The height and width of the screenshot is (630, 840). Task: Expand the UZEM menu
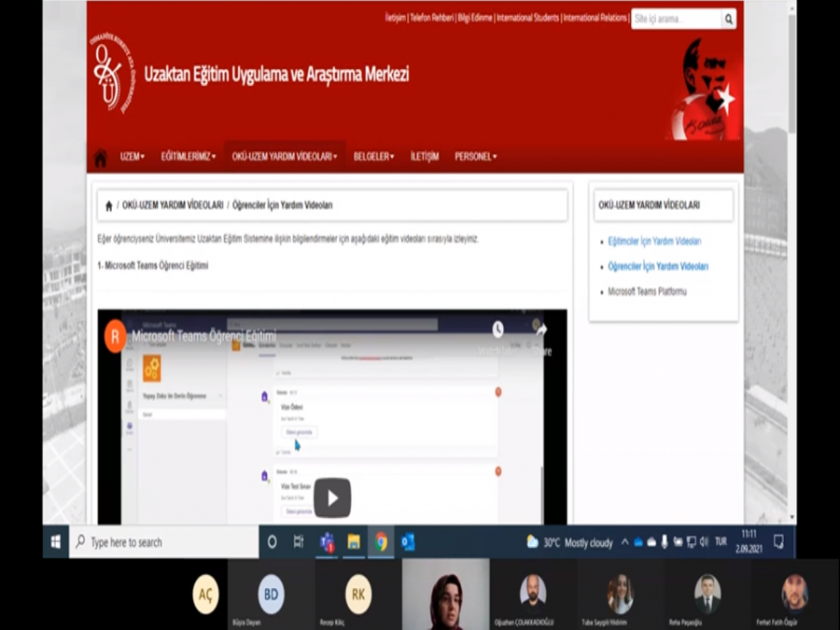pos(132,157)
